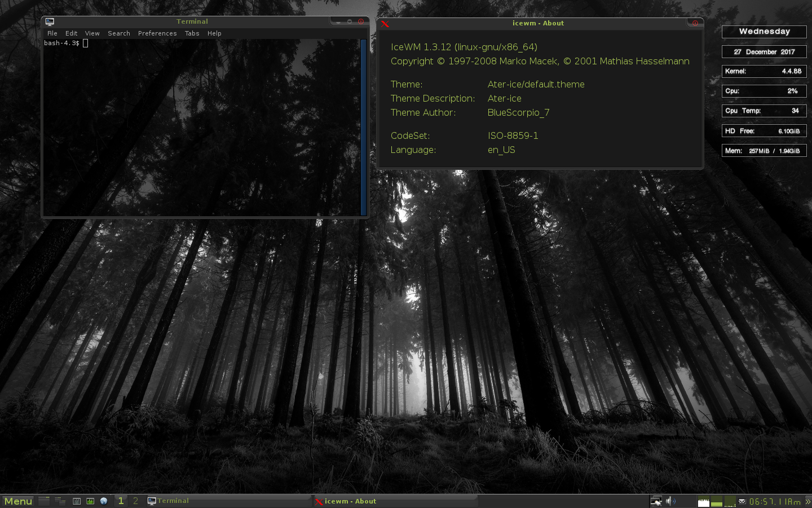This screenshot has height=508, width=812.
Task: Switch to workspace 2
Action: [135, 501]
